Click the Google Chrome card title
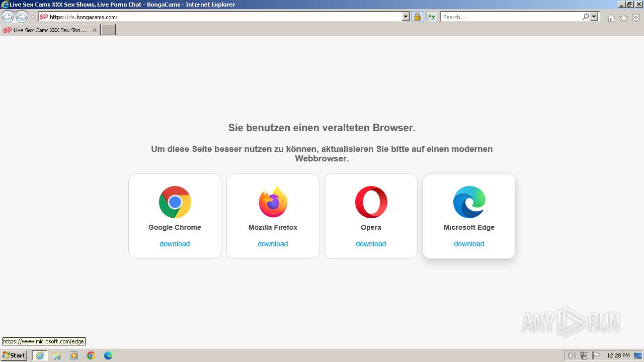Screen dimensions: 644x362 point(175,227)
